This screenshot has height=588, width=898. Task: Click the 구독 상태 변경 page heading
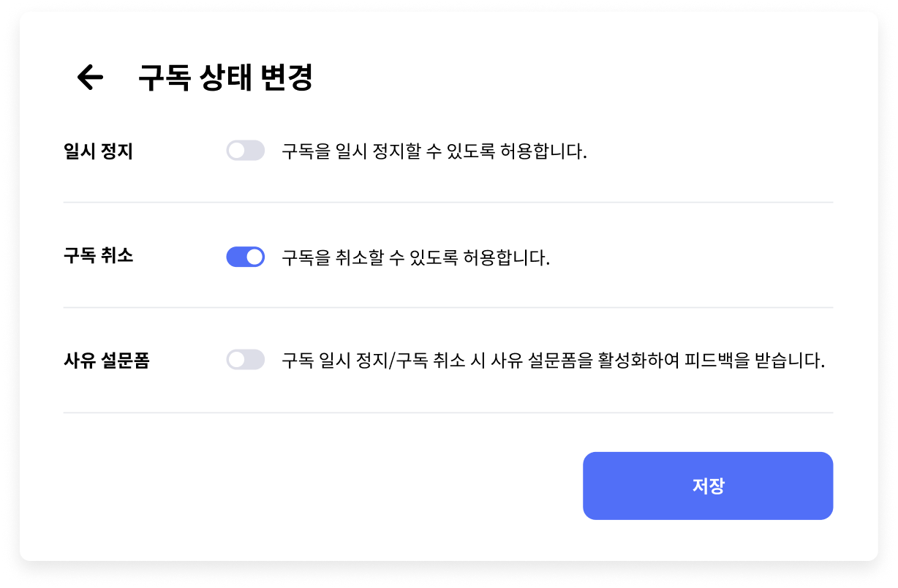pyautogui.click(x=226, y=78)
